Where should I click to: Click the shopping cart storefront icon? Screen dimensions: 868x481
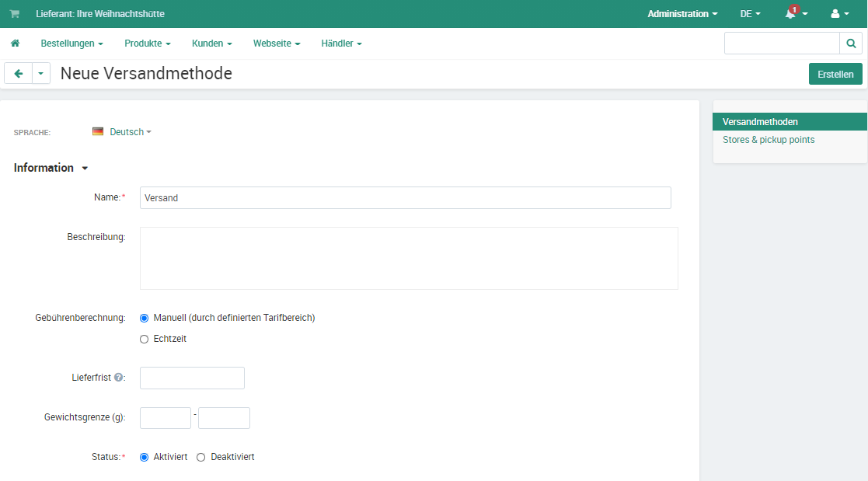point(15,14)
